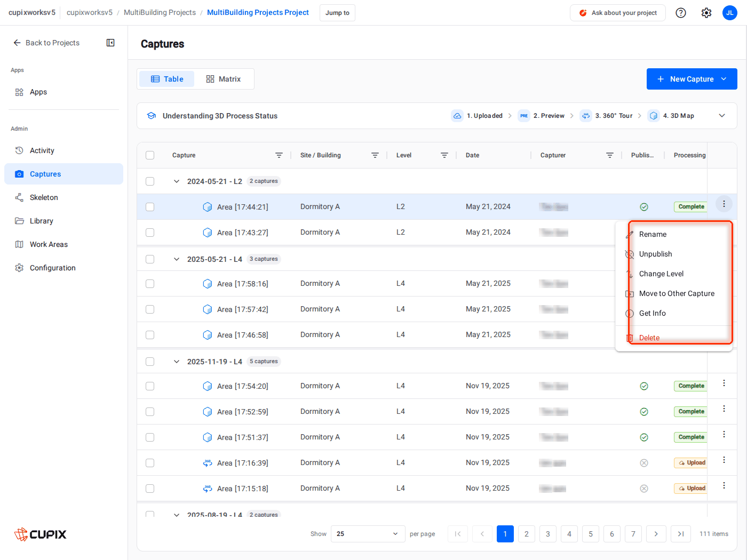Open Skeleton in the sidebar
The height and width of the screenshot is (560, 747).
click(x=63, y=197)
